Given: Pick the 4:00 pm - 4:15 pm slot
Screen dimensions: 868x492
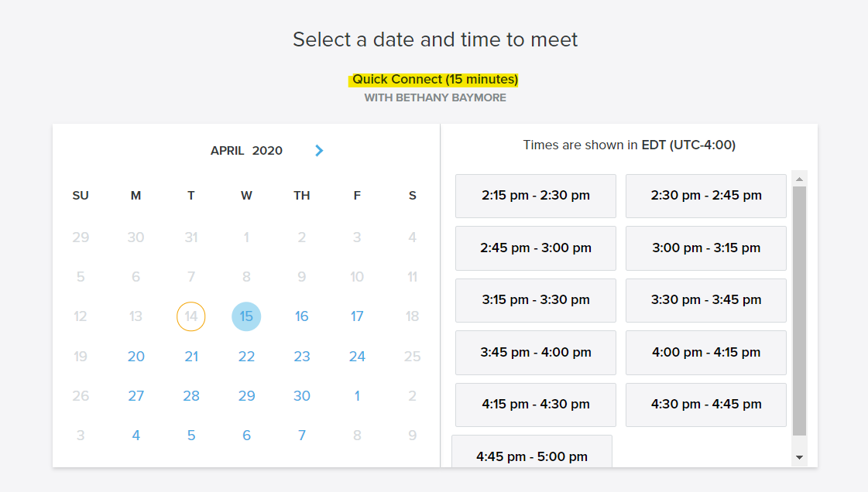Looking at the screenshot, I should pyautogui.click(x=705, y=352).
